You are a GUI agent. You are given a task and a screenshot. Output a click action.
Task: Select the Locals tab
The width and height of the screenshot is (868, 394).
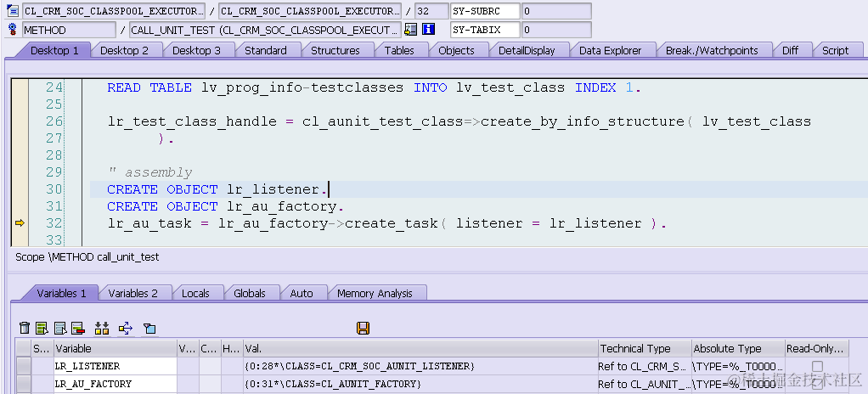point(196,293)
